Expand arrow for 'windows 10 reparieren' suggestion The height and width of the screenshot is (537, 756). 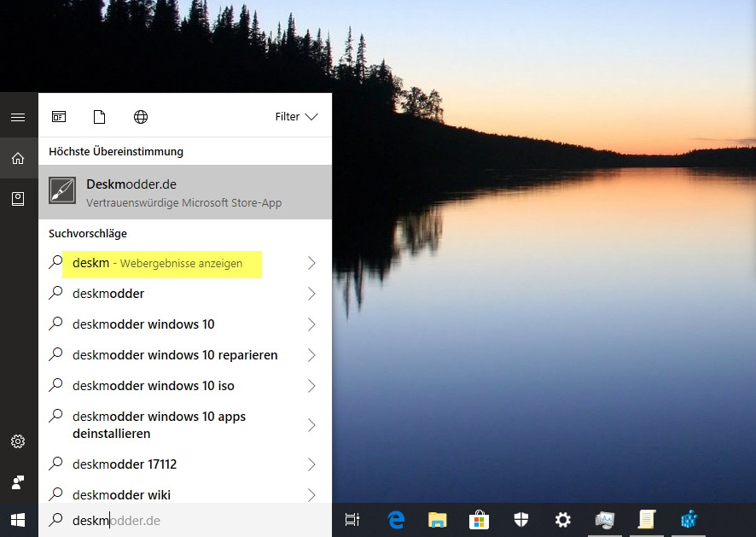(x=311, y=355)
